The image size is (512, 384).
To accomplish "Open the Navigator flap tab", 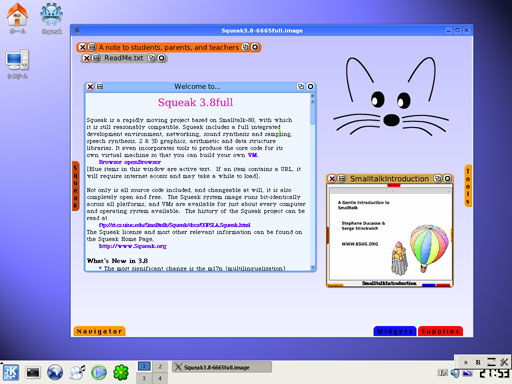I will pyautogui.click(x=99, y=331).
